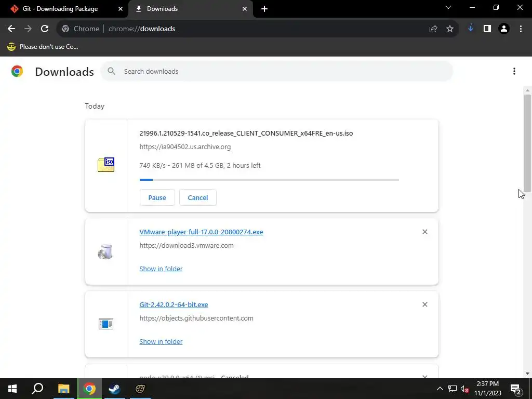Click the VMware installer file icon
Viewport: 532px width, 399px height.
(x=105, y=251)
